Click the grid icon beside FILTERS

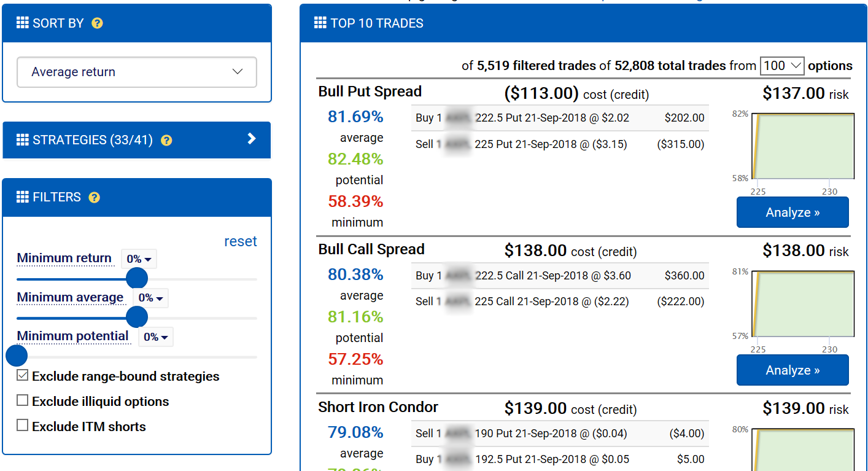click(23, 197)
